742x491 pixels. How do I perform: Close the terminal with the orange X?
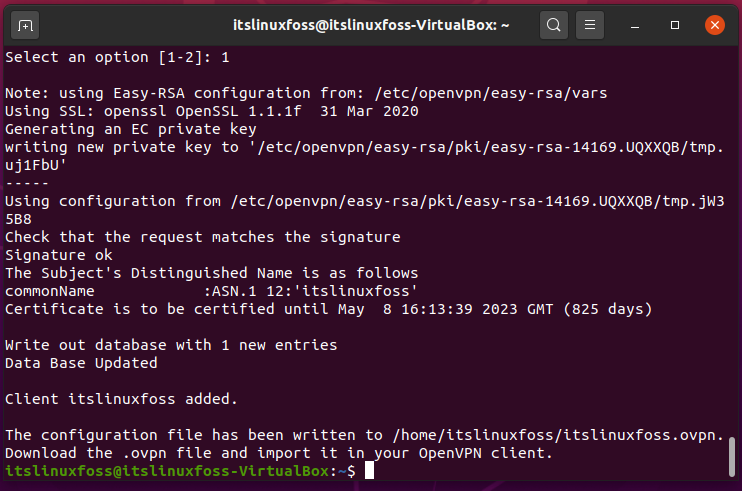715,25
